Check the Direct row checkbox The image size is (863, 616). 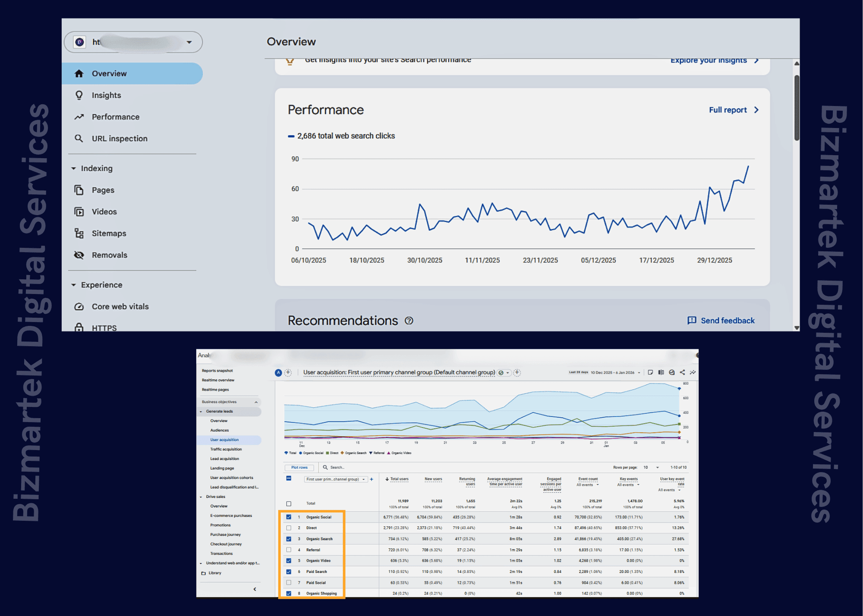pyautogui.click(x=289, y=528)
